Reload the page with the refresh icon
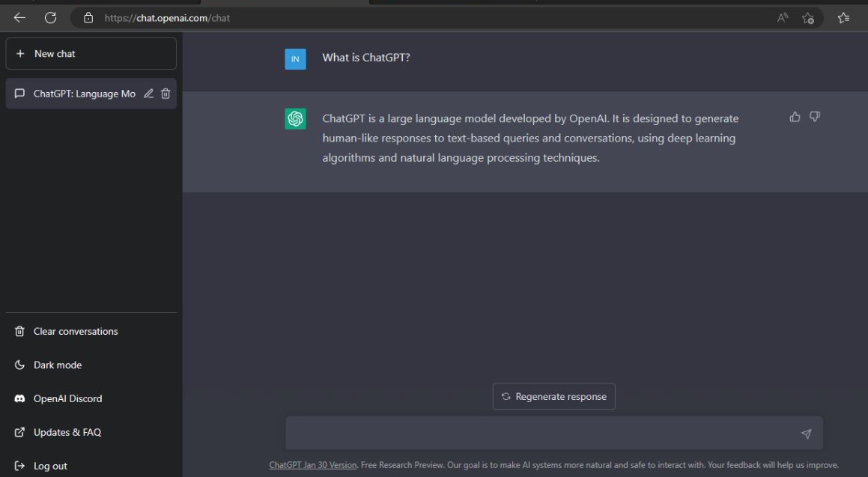Image resolution: width=868 pixels, height=477 pixels. 50,18
